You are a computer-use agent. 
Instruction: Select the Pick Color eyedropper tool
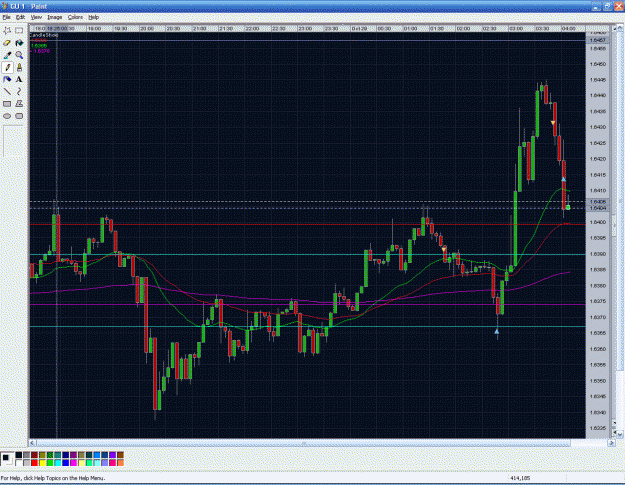[x=7, y=55]
